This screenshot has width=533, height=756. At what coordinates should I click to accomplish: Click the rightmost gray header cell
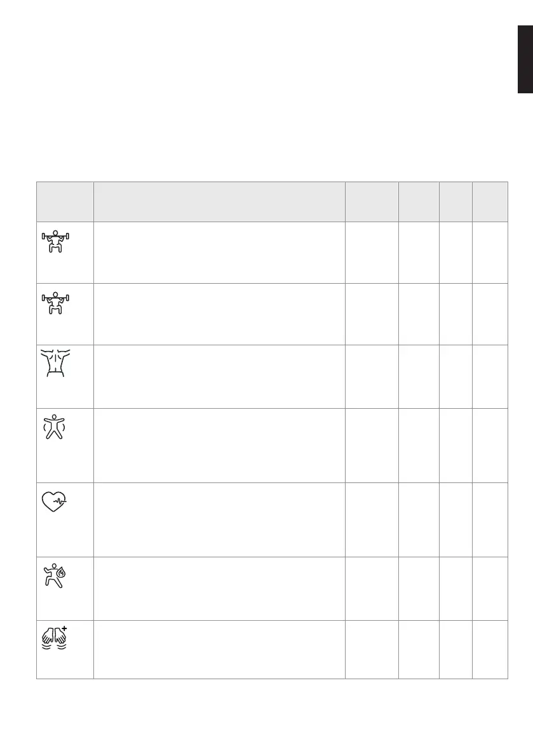pos(490,201)
